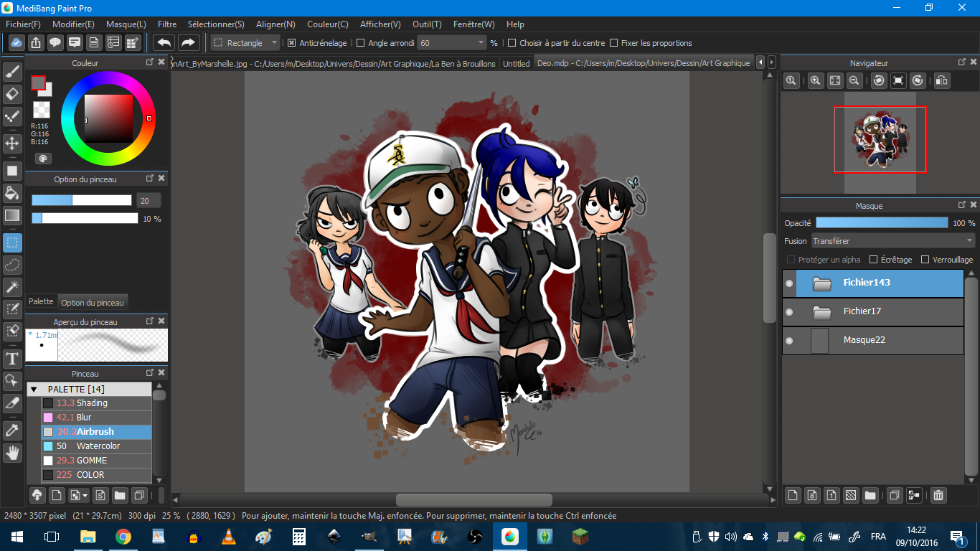The height and width of the screenshot is (551, 980).
Task: Rotate canvas left in Navigator
Action: pos(878,81)
